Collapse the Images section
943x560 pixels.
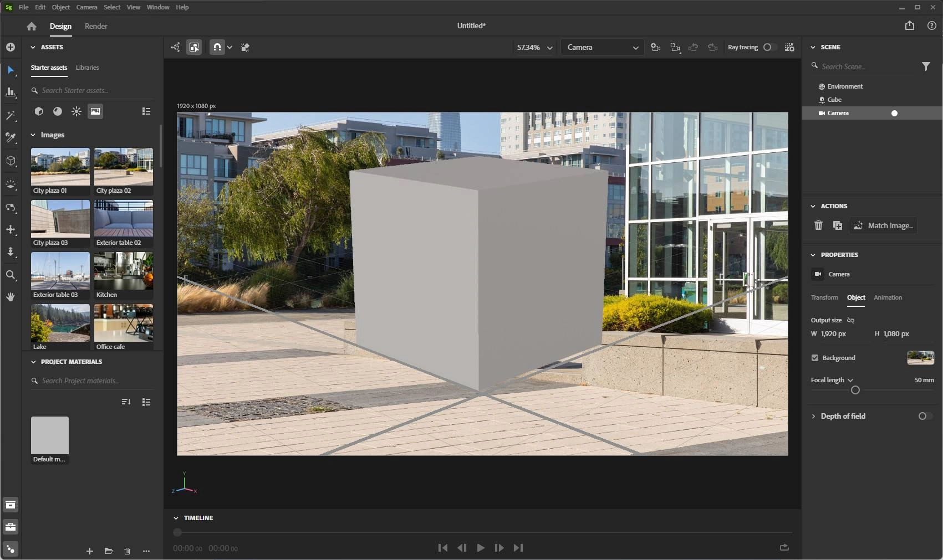33,135
